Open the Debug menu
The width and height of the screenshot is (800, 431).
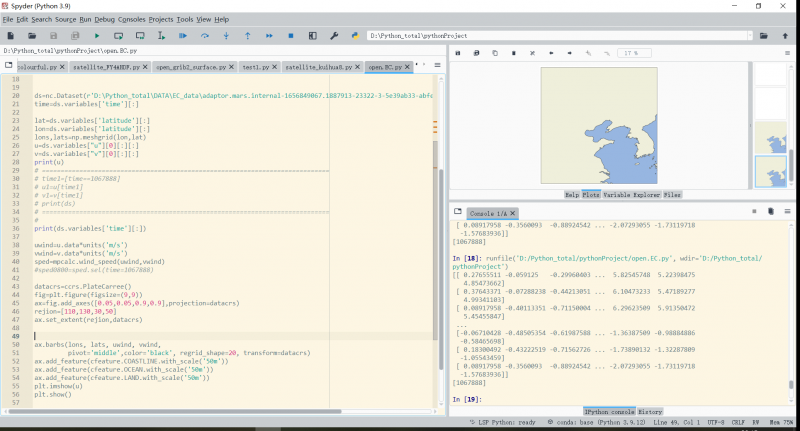[x=104, y=19]
